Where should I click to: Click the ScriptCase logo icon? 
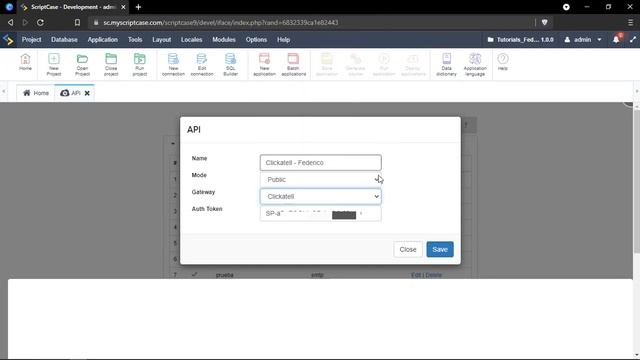click(x=8, y=40)
